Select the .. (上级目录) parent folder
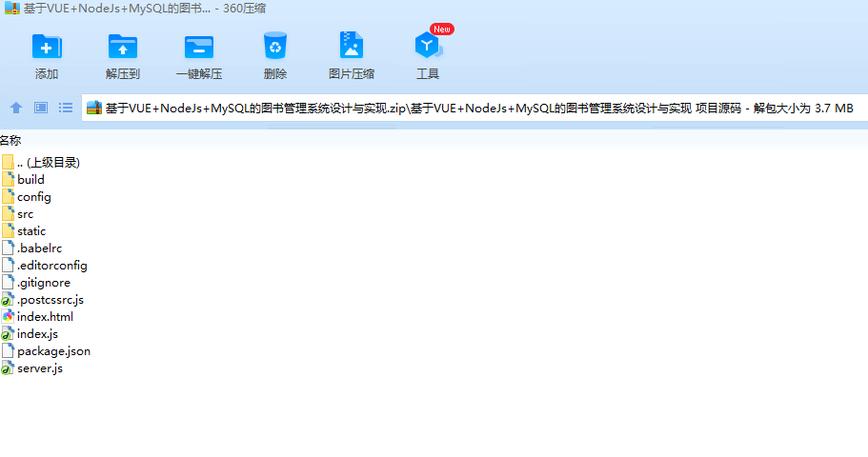 point(49,162)
